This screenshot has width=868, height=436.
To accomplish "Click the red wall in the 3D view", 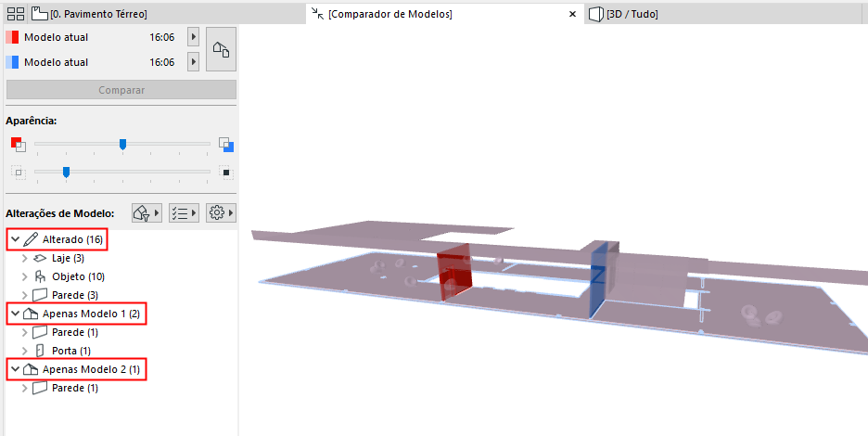I will 455,272.
